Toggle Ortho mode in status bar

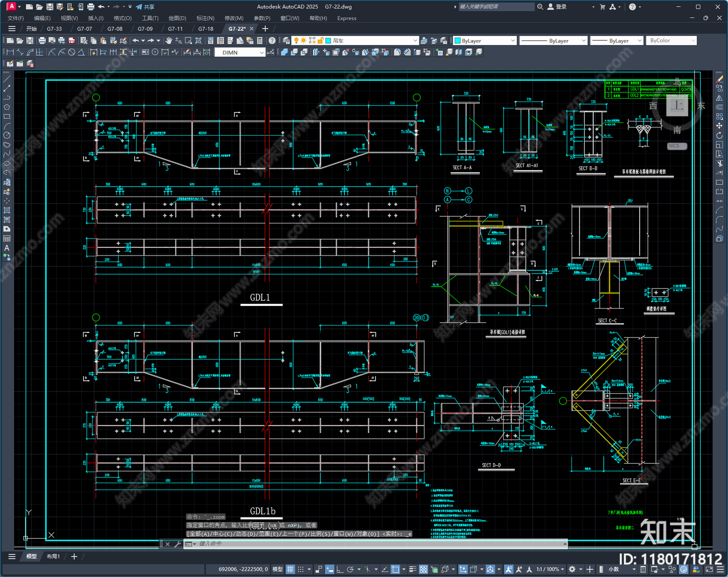340,569
